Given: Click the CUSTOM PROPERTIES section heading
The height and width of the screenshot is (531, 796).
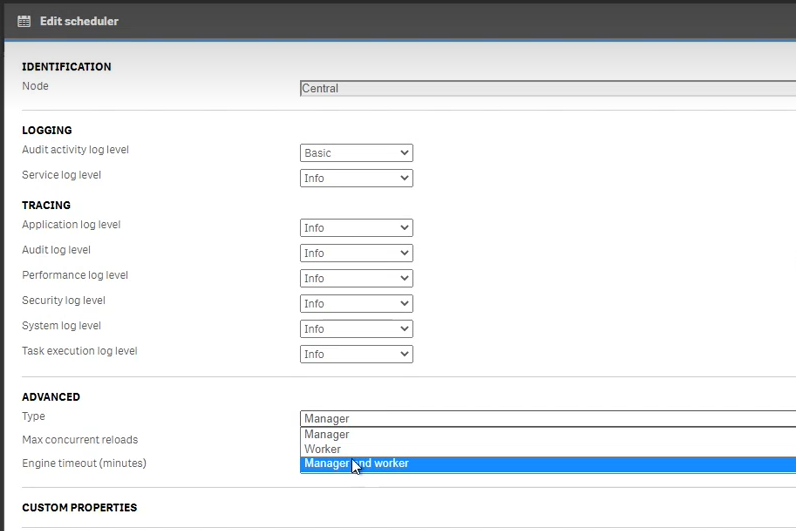Looking at the screenshot, I should pyautogui.click(x=79, y=508).
